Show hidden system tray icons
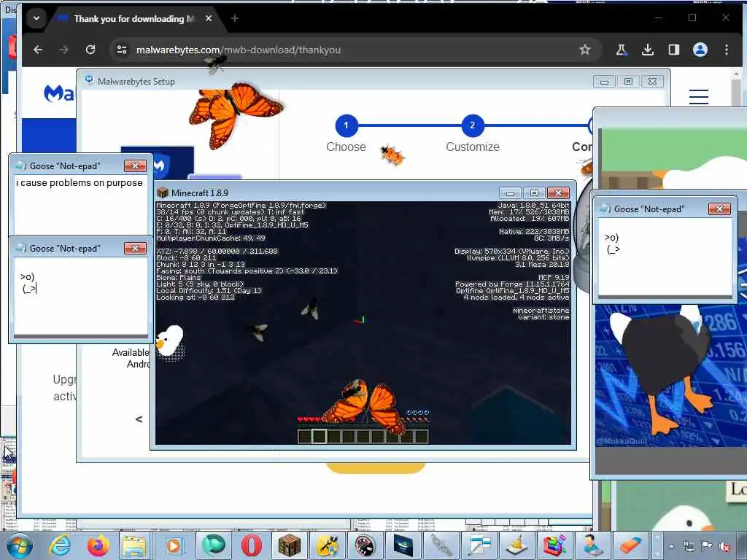 (671, 547)
